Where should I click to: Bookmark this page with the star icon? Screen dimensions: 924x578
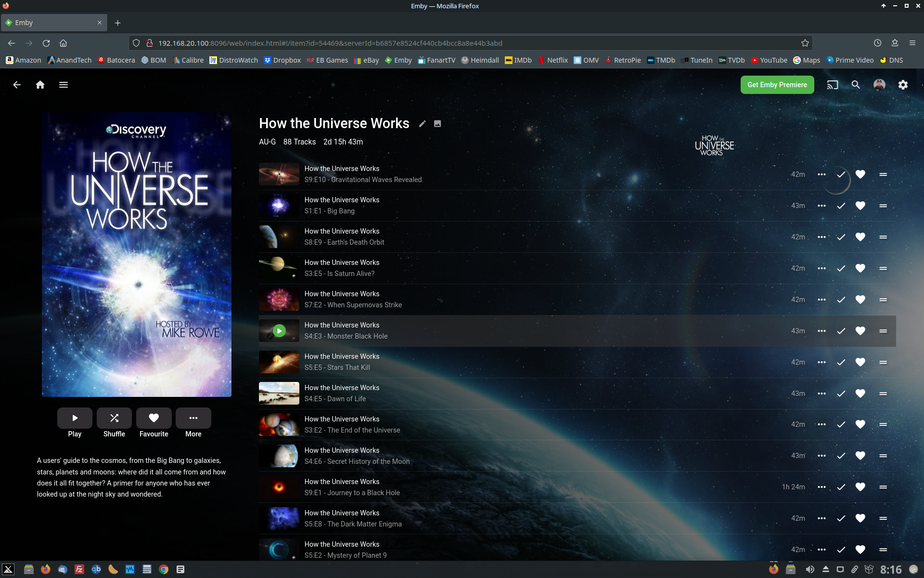pos(805,43)
